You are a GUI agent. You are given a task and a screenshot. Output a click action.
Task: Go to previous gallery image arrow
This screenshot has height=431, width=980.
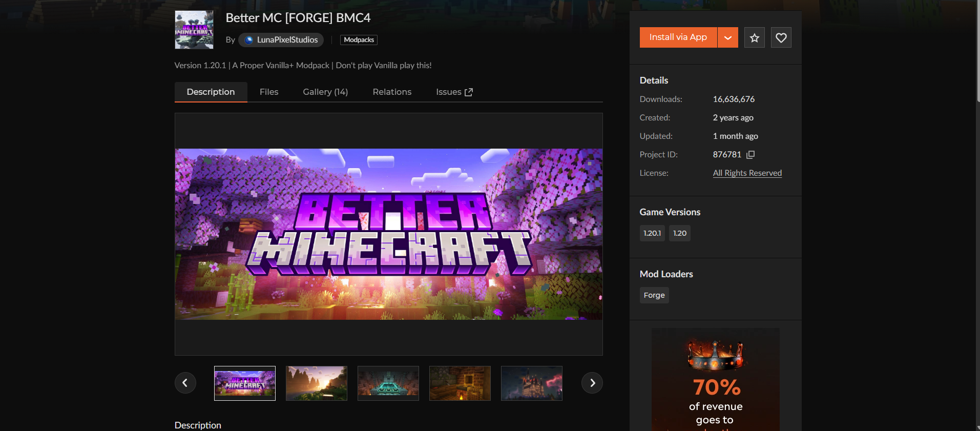[x=185, y=383]
